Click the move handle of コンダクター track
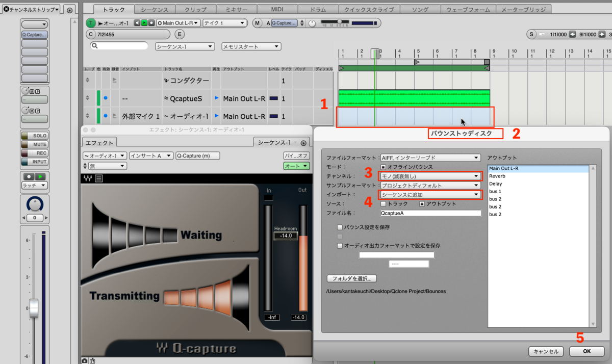Image resolution: width=612 pixels, height=364 pixels. pyautogui.click(x=87, y=80)
